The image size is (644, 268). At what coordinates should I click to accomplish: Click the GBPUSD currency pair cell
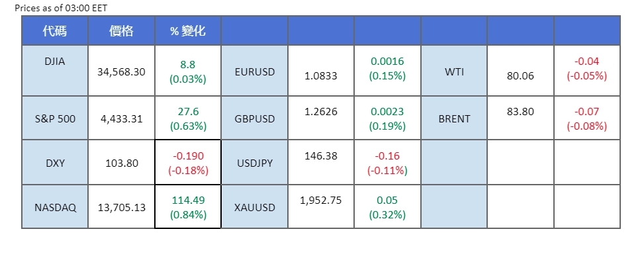point(255,119)
